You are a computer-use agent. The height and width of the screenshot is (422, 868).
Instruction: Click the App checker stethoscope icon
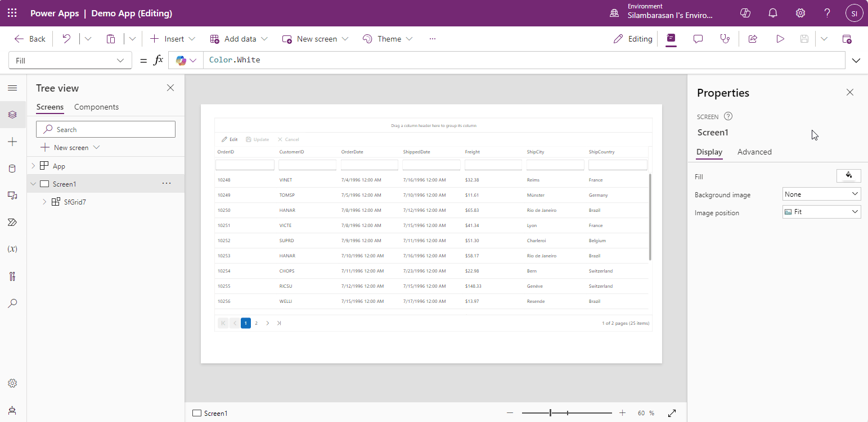click(725, 39)
